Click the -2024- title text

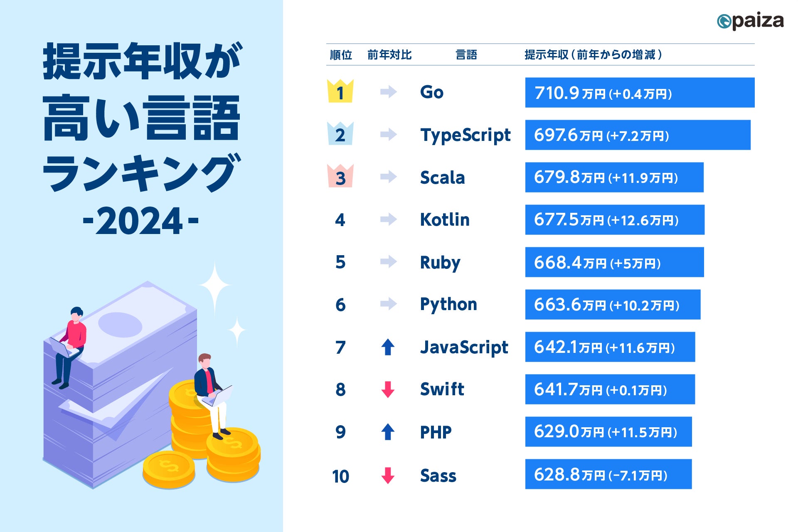point(141,221)
